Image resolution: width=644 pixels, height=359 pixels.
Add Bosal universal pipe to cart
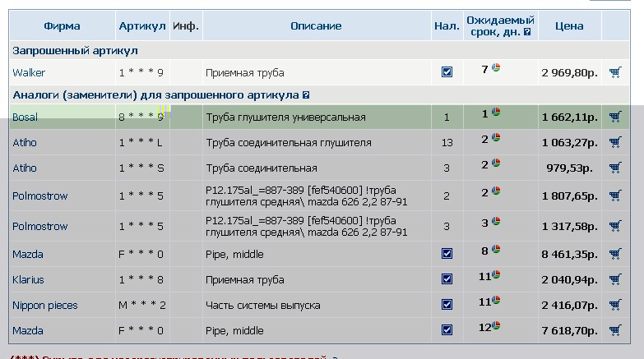click(x=615, y=117)
